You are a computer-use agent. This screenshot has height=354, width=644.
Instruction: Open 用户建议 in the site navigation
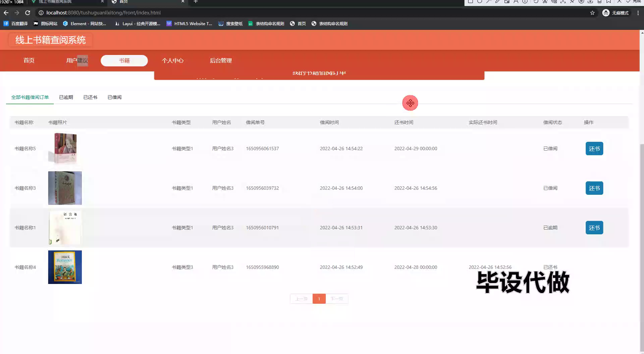(x=77, y=60)
